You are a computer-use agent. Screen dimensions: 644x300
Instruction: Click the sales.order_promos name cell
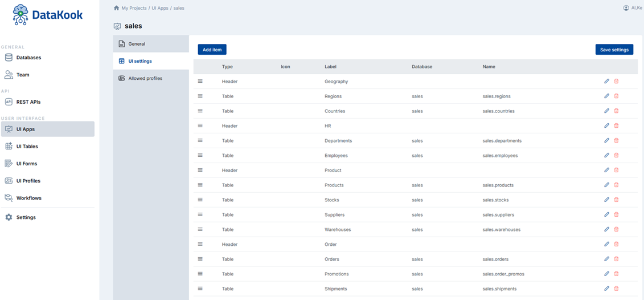click(x=503, y=274)
